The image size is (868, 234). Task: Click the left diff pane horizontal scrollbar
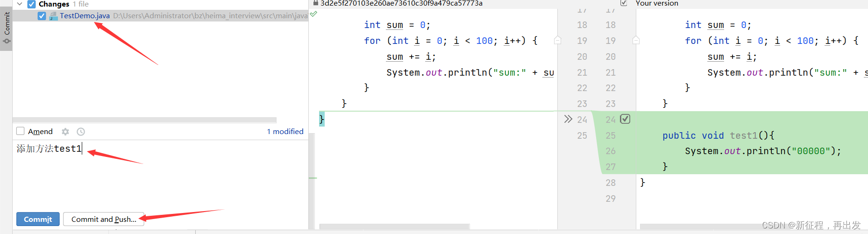pyautogui.click(x=395, y=227)
